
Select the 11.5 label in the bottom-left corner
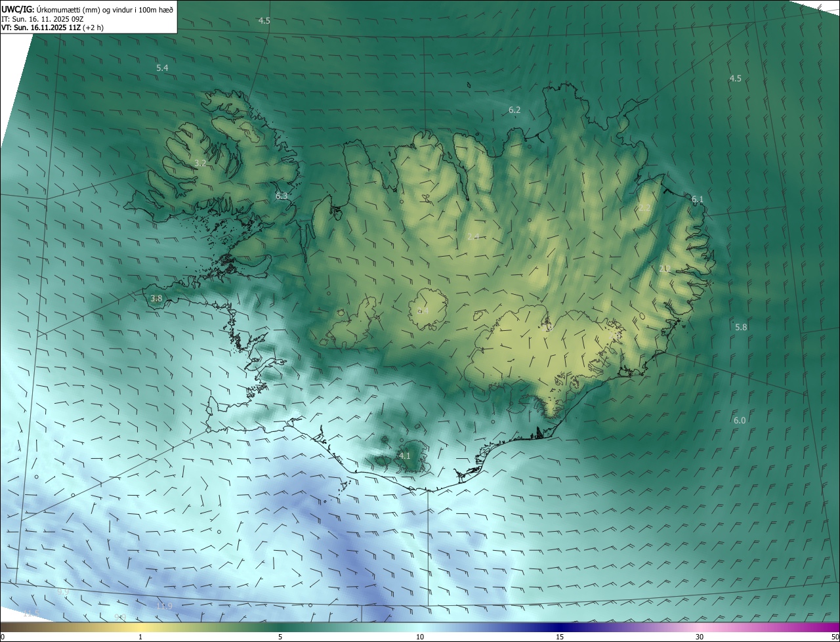31,614
